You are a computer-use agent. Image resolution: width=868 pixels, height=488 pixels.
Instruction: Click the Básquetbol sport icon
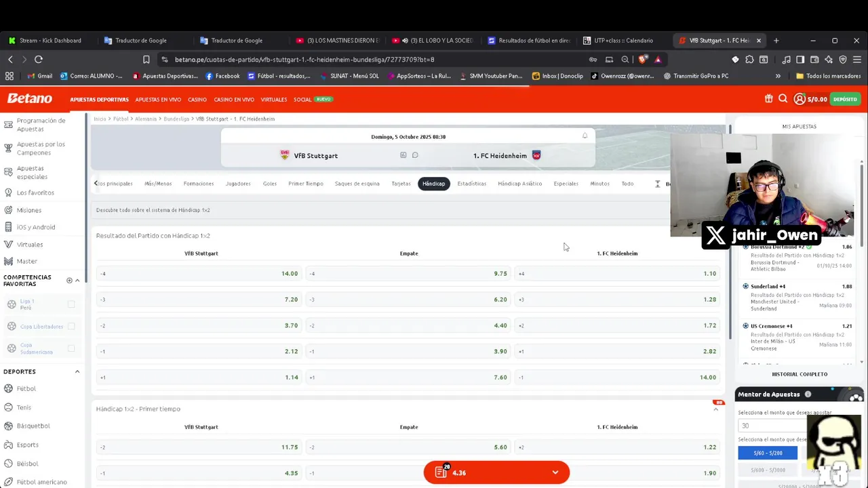click(8, 426)
